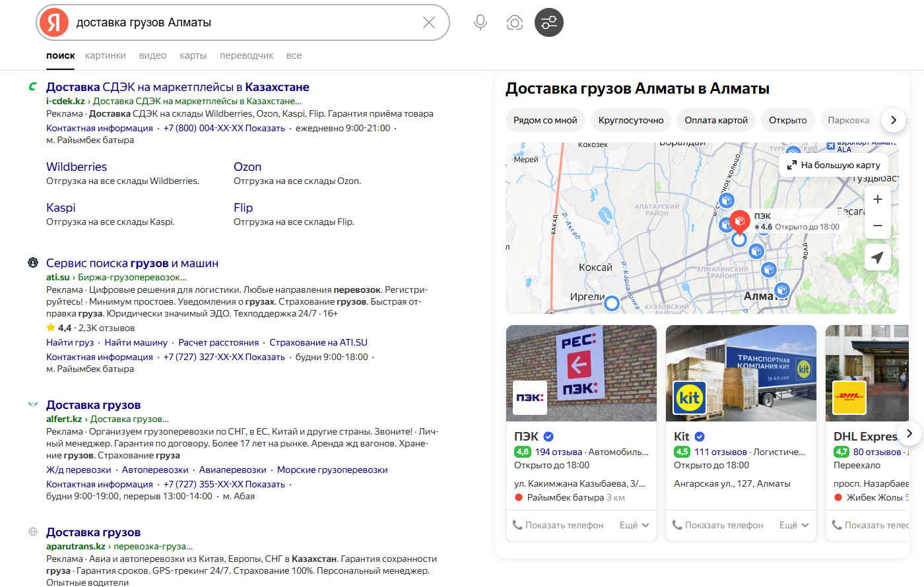Click the aparutrans.kz globe favicon
924x587 pixels.
[32, 532]
